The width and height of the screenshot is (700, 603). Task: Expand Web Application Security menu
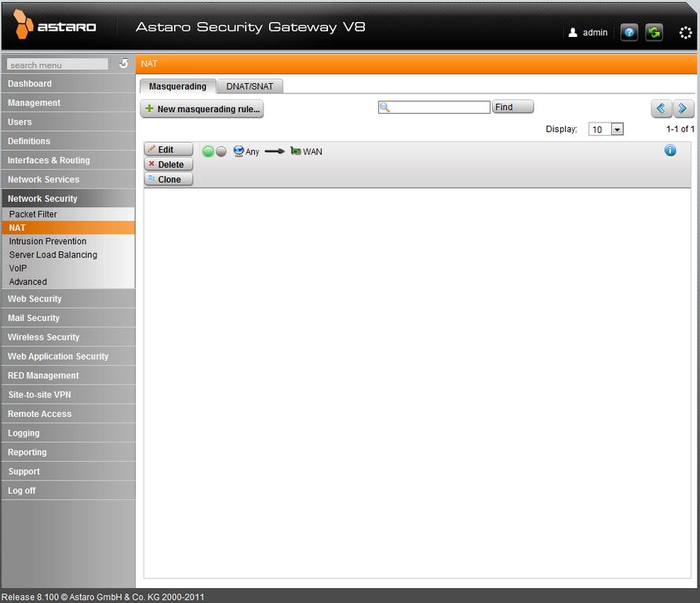[x=68, y=356]
